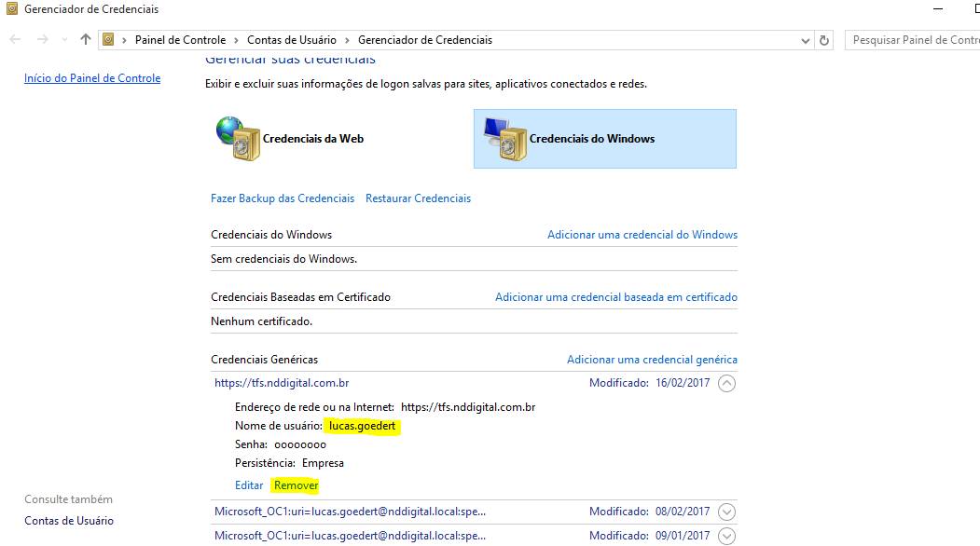Click Contas de Usuário in the breadcrumb
This screenshot has height=546, width=980.
pyautogui.click(x=291, y=40)
